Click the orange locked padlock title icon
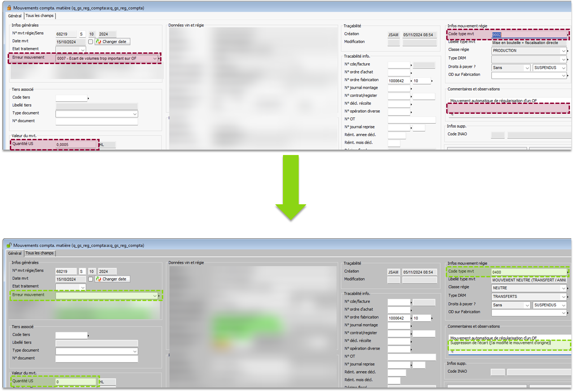The image size is (574, 392). coord(9,8)
